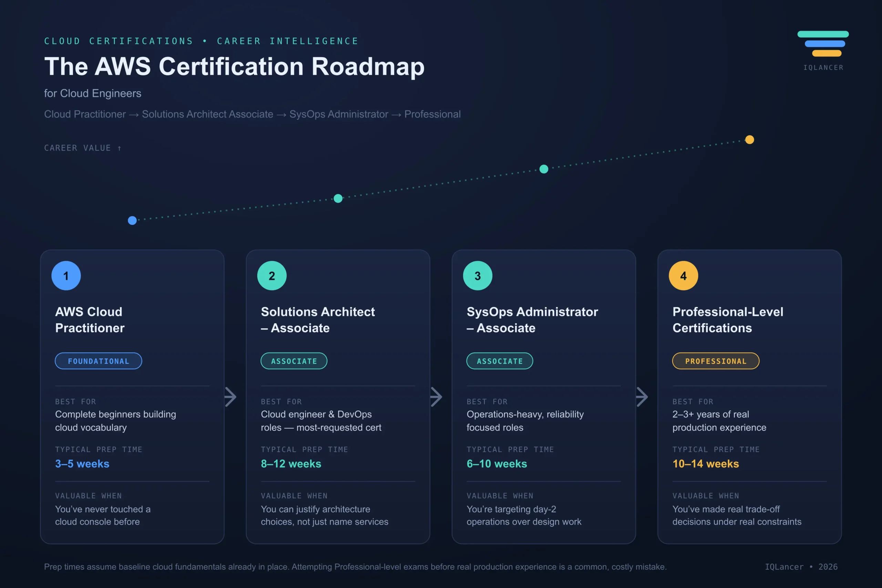The height and width of the screenshot is (588, 882).
Task: Click the IQLANCER wordmark under the logo
Action: pyautogui.click(x=823, y=68)
